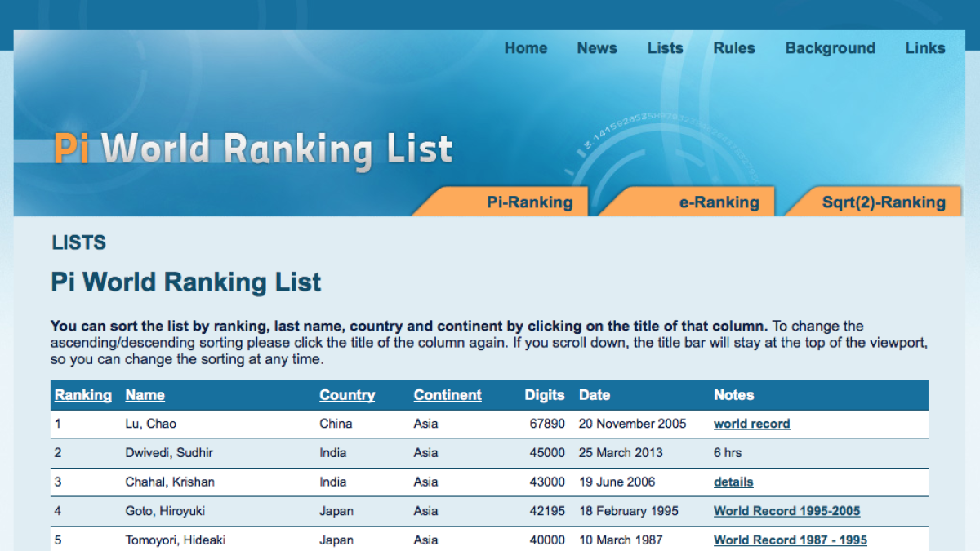
Task: Select Lists in the navigation bar
Action: (x=664, y=48)
